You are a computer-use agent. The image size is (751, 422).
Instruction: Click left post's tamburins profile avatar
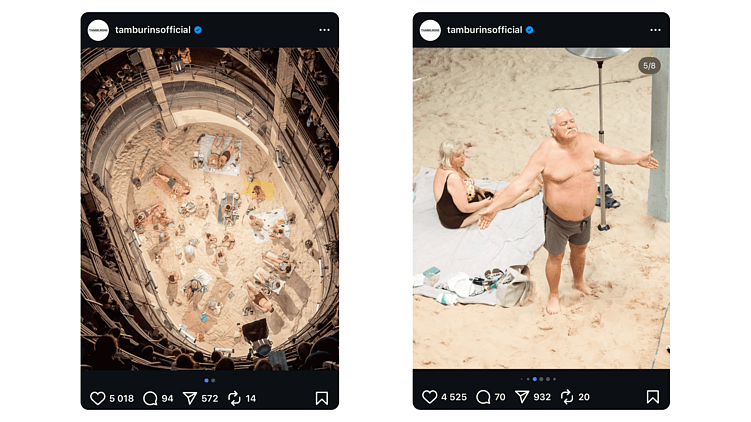(98, 30)
